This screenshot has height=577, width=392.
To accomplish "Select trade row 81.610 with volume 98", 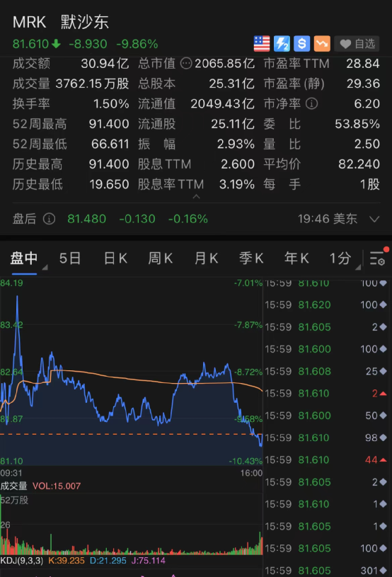I will pos(325,438).
